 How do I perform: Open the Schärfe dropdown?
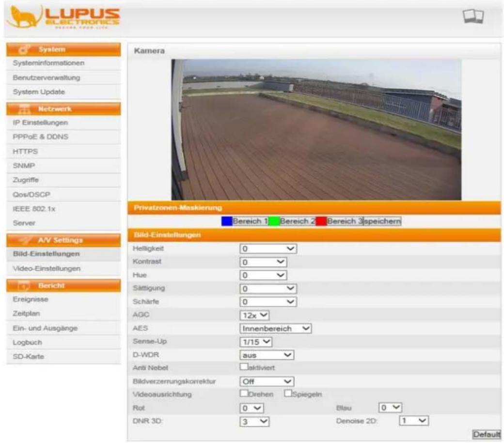point(268,302)
